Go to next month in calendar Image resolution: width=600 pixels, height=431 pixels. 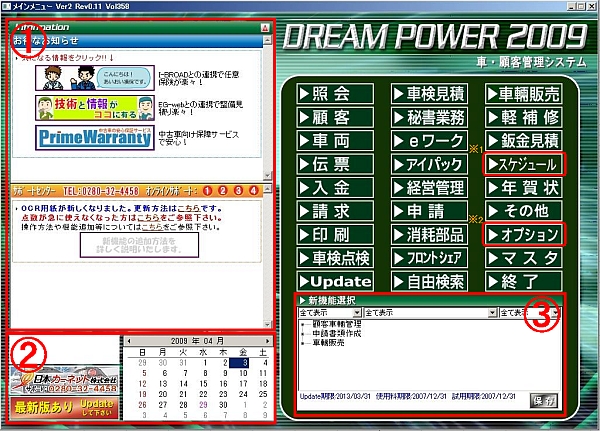click(x=267, y=341)
